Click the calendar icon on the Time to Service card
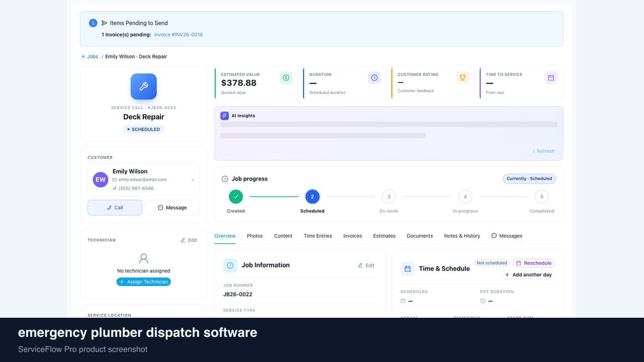This screenshot has width=644, height=362. click(x=551, y=77)
